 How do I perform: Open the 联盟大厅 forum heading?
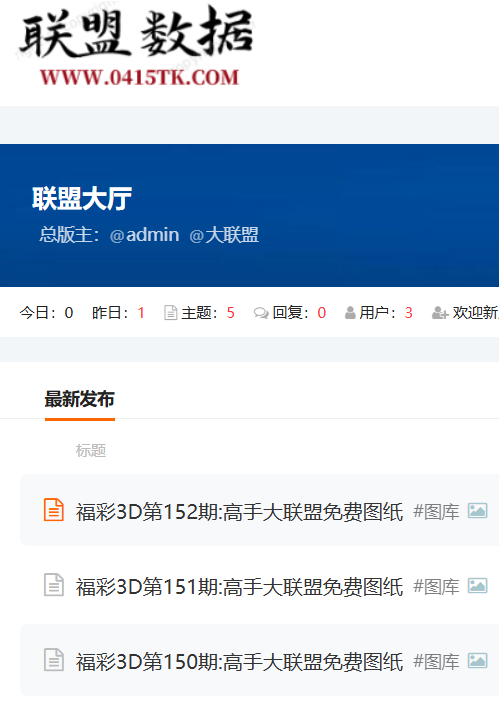82,199
